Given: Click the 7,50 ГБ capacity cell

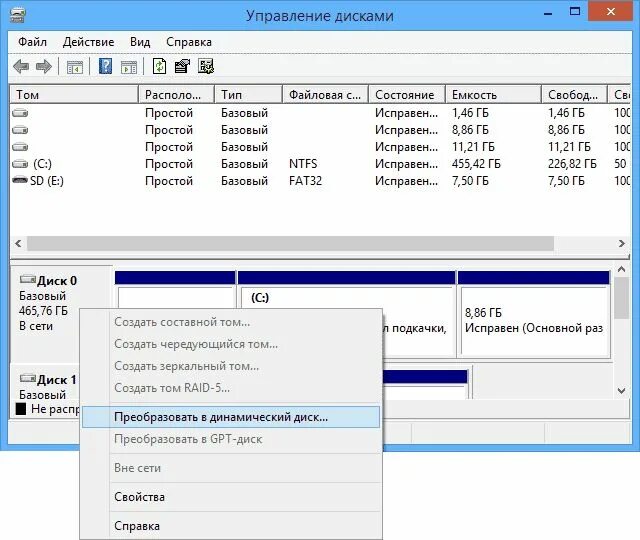Looking at the screenshot, I should pos(470,181).
